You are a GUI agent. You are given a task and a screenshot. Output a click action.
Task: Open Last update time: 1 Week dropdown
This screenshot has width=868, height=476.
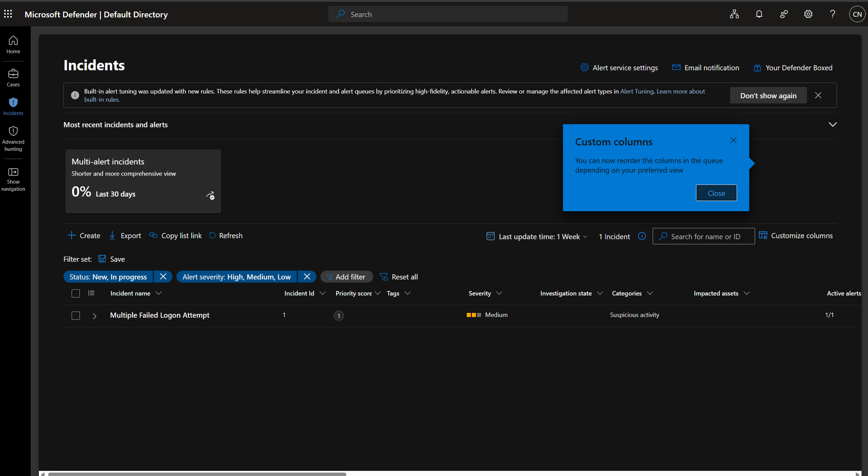pos(537,236)
